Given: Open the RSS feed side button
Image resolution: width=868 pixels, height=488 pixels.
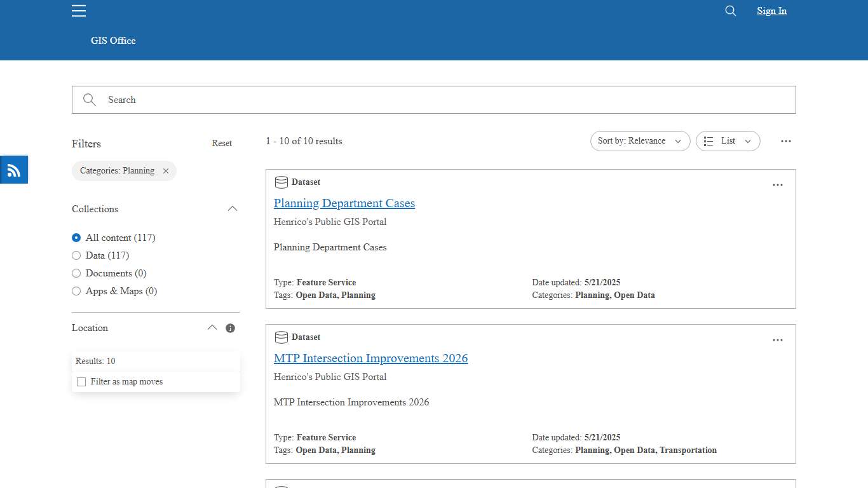Looking at the screenshot, I should (14, 170).
